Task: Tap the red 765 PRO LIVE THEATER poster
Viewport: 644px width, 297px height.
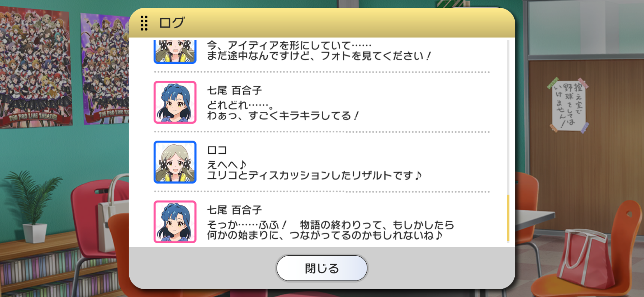Action: [35, 67]
